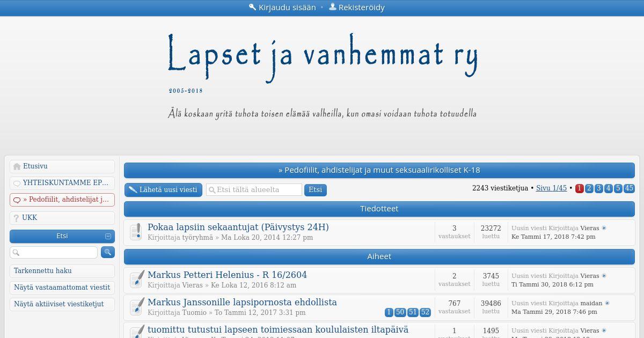This screenshot has height=338, width=644.
Task: Click the home icon next to Etusivu
Action: pyautogui.click(x=17, y=167)
